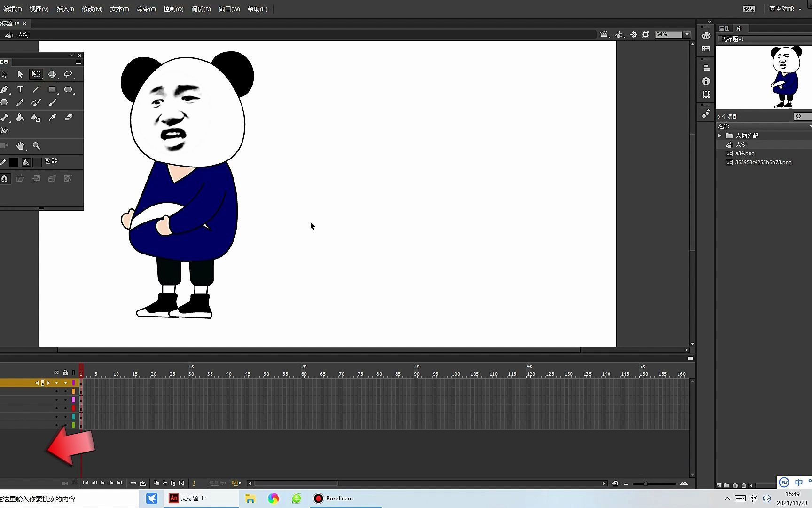Open the 视图(V) menu
The image size is (812, 508).
(x=39, y=9)
